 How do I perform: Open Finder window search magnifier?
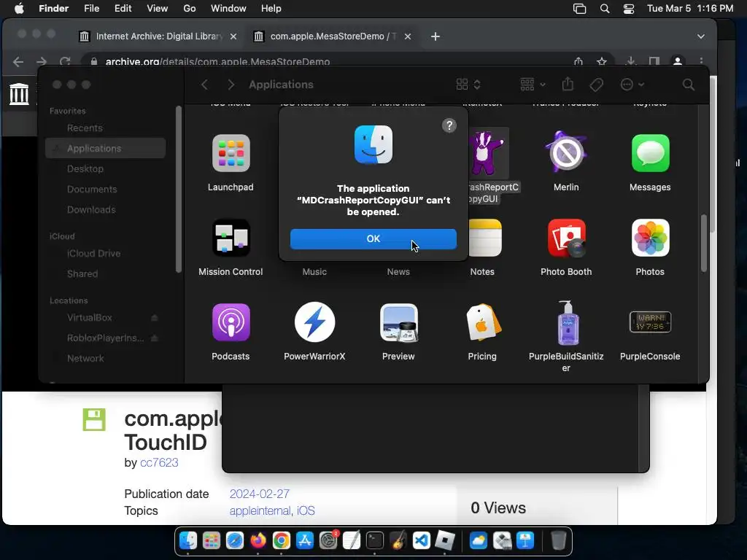tap(688, 85)
